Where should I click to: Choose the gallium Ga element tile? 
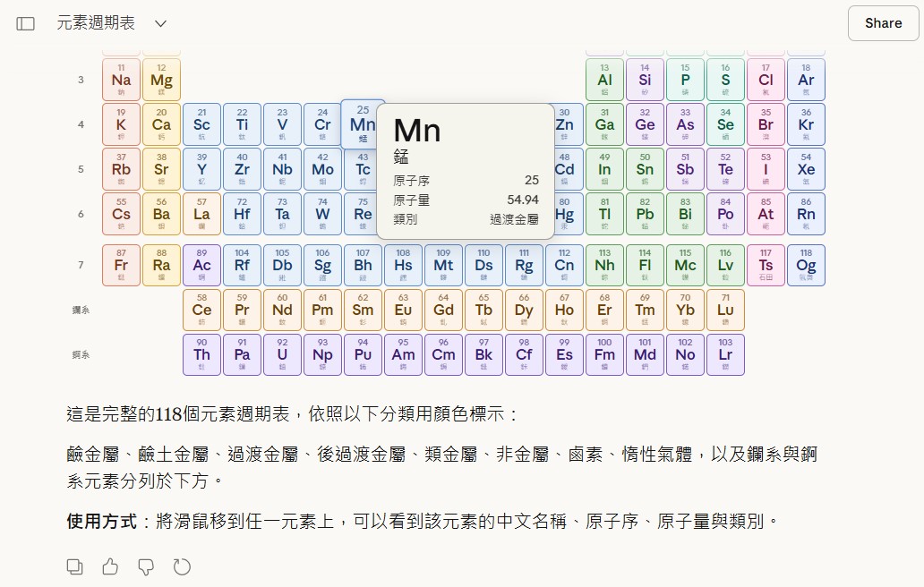click(604, 124)
